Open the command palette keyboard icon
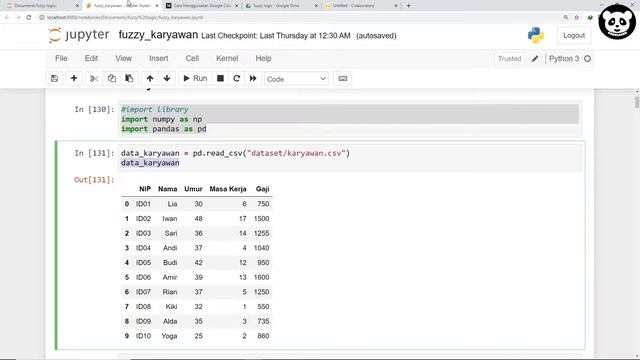This screenshot has width=640, height=360. coord(342,78)
